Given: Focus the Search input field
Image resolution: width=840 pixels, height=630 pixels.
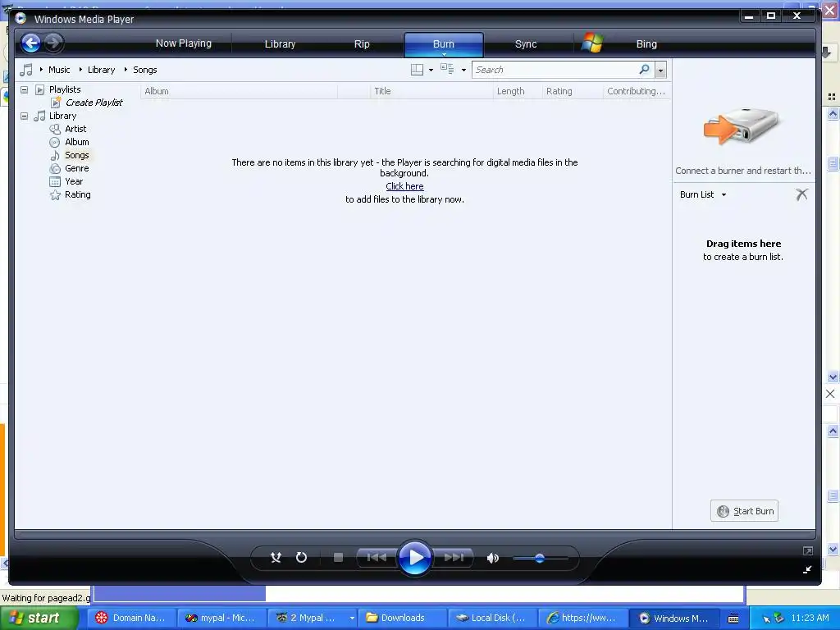Looking at the screenshot, I should pos(555,70).
